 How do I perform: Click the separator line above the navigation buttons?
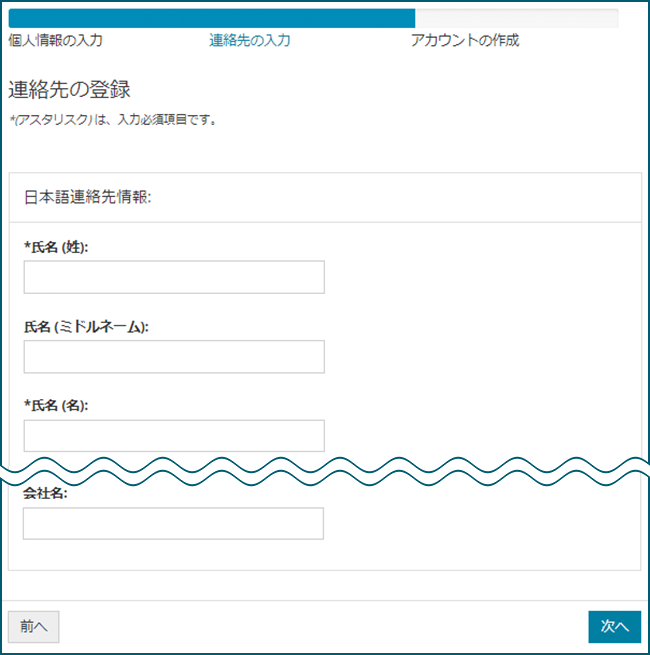tap(325, 601)
